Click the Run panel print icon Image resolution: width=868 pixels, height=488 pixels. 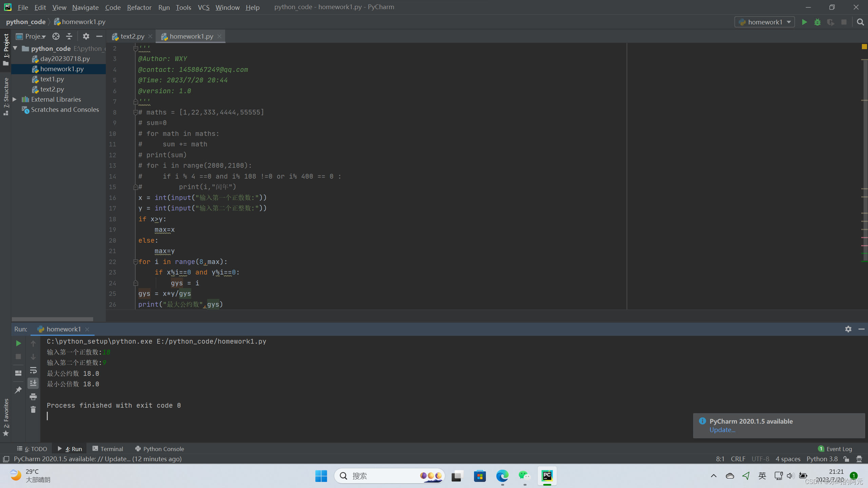33,396
